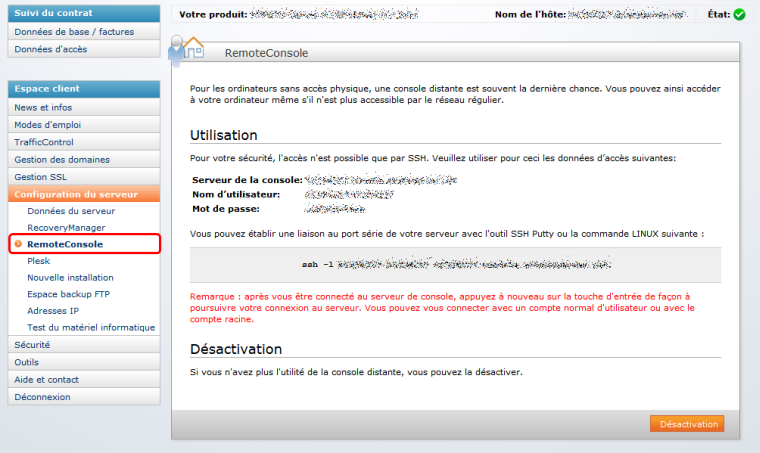Select the Suivi du contrat header

84,13
